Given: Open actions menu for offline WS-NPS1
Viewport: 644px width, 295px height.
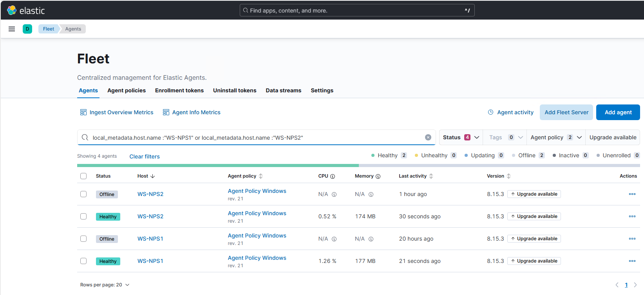Looking at the screenshot, I should (x=632, y=239).
